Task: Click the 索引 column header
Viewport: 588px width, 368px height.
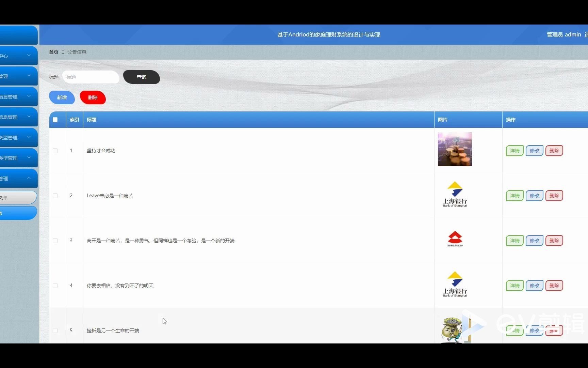Action: tap(75, 120)
